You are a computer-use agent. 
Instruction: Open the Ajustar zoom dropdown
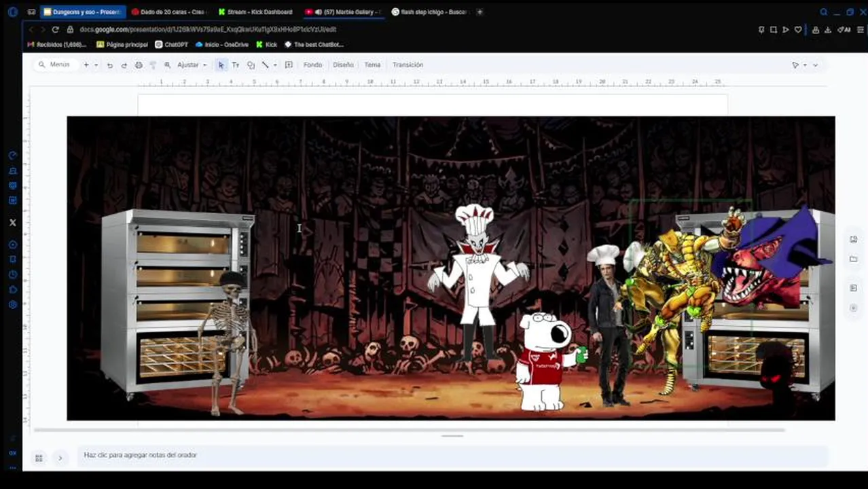point(192,65)
